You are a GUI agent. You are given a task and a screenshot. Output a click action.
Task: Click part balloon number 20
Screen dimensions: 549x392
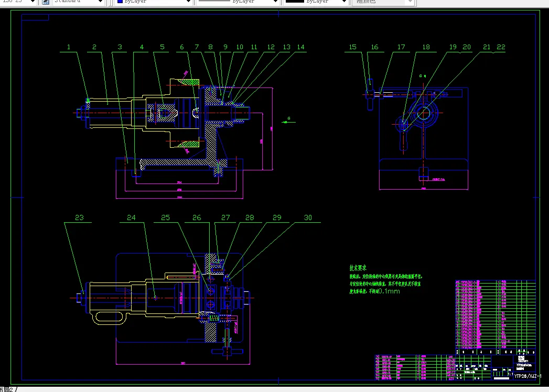click(x=467, y=47)
